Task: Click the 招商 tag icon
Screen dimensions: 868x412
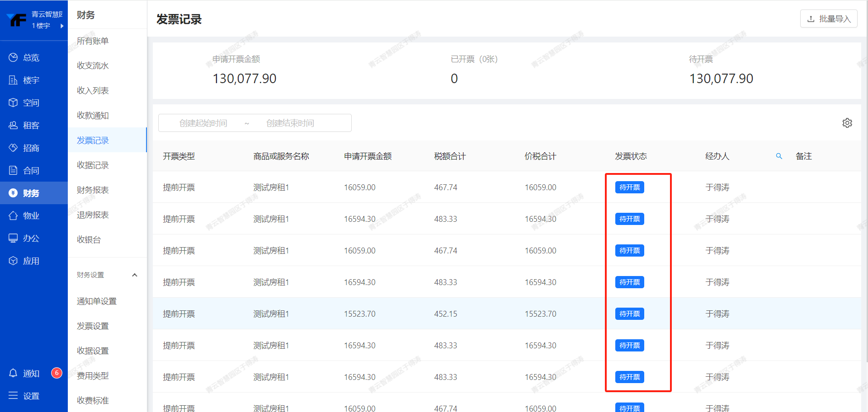Action: pyautogui.click(x=13, y=148)
